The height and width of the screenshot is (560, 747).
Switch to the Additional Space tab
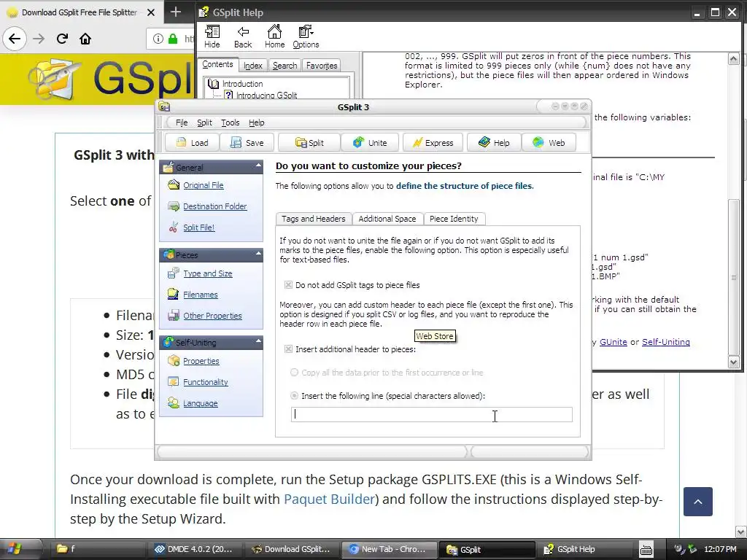pyautogui.click(x=387, y=219)
